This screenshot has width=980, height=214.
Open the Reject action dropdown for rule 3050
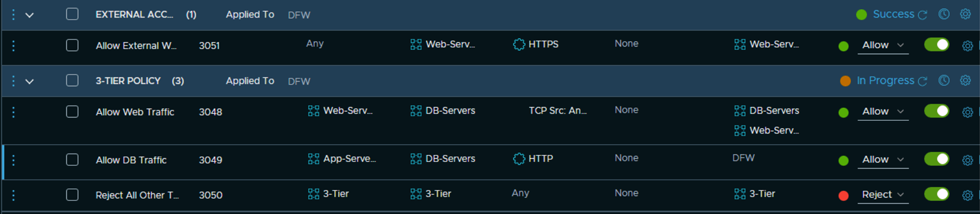pyautogui.click(x=883, y=195)
